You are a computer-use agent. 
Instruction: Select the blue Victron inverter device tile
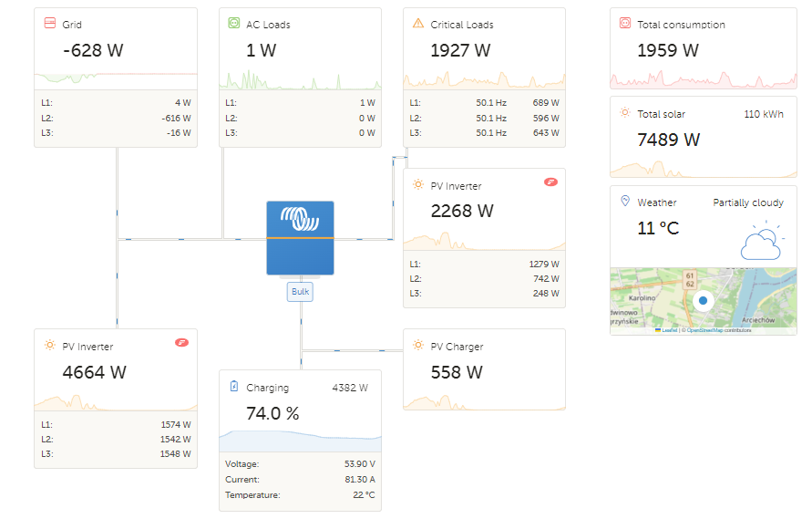point(300,237)
